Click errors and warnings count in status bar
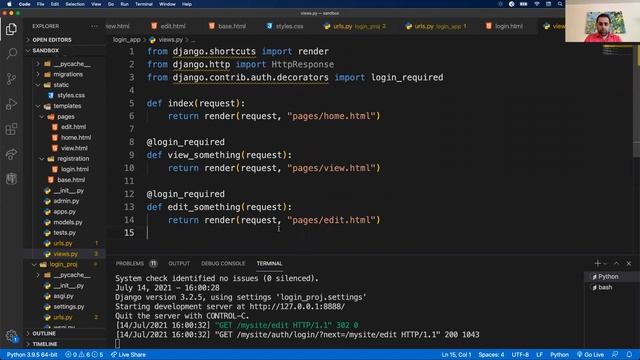This screenshot has width=640, height=360. 84,355
